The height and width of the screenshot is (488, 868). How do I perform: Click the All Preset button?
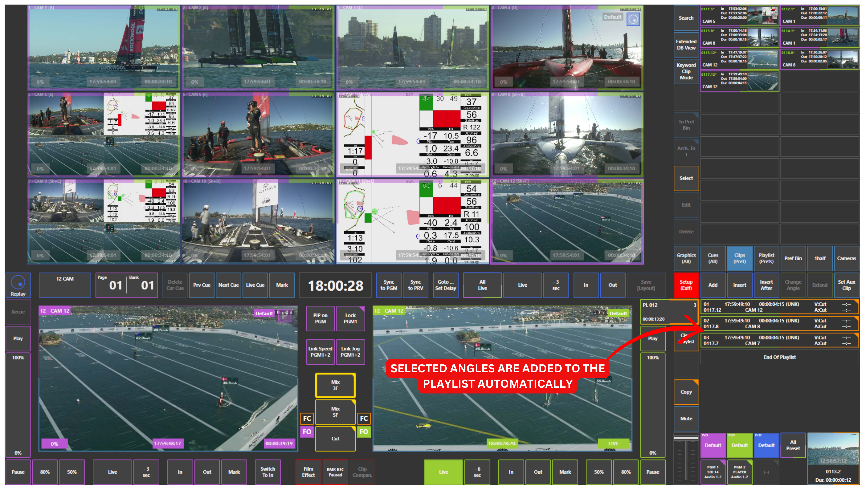click(x=793, y=445)
